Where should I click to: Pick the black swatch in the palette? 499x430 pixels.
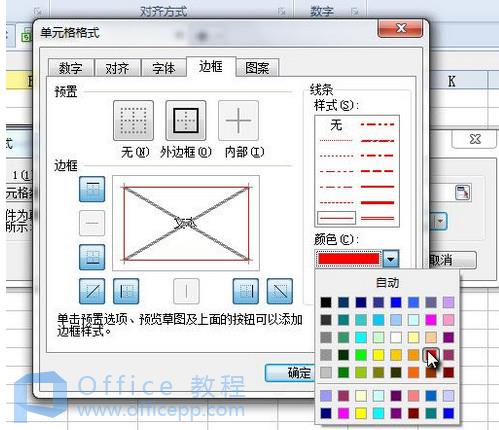[x=326, y=302]
